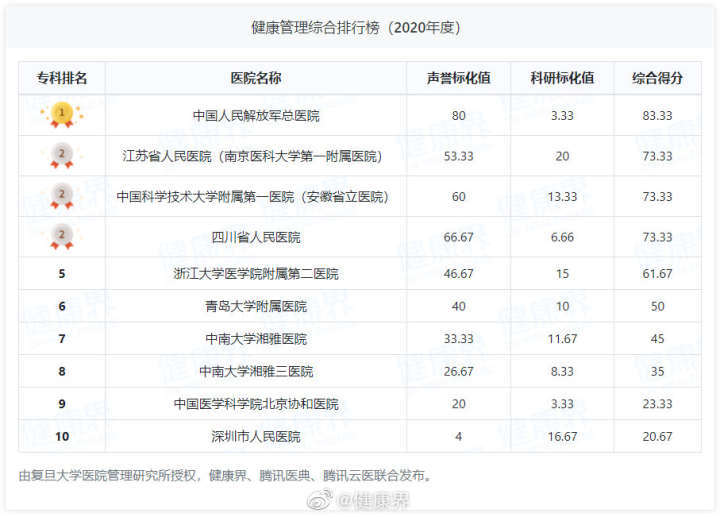Click reputation value 80 for 解放军总医院

click(x=458, y=115)
